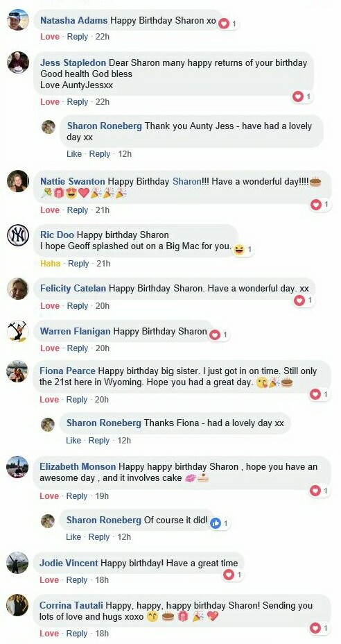This screenshot has height=644, width=341.
Task: Click Reply under Elizabeth Monson's comment
Action: (77, 495)
